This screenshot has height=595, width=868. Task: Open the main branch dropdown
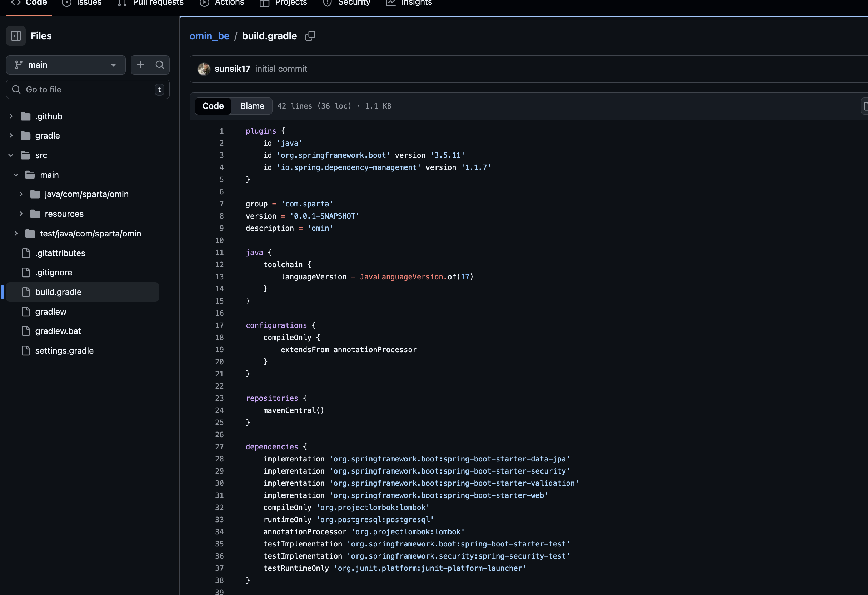coord(66,65)
